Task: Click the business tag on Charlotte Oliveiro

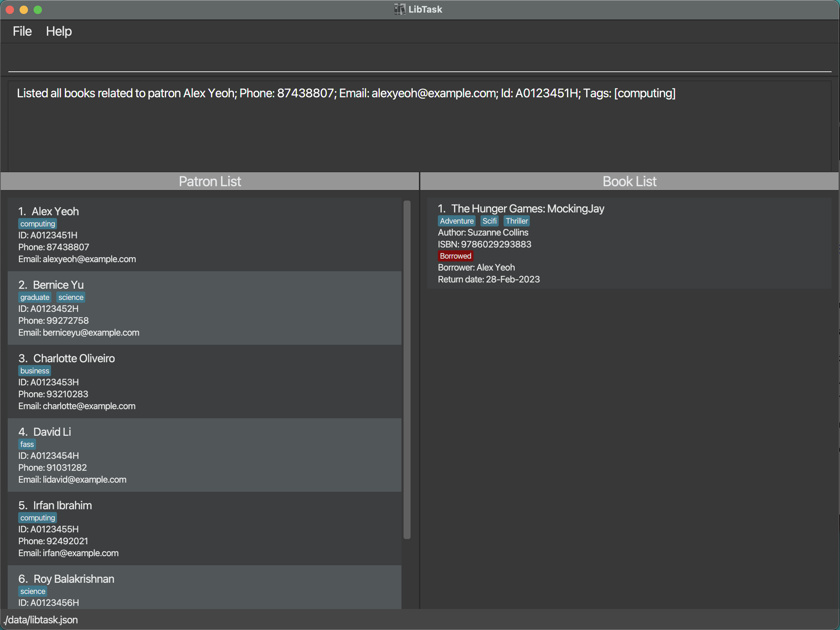Action: tap(35, 371)
